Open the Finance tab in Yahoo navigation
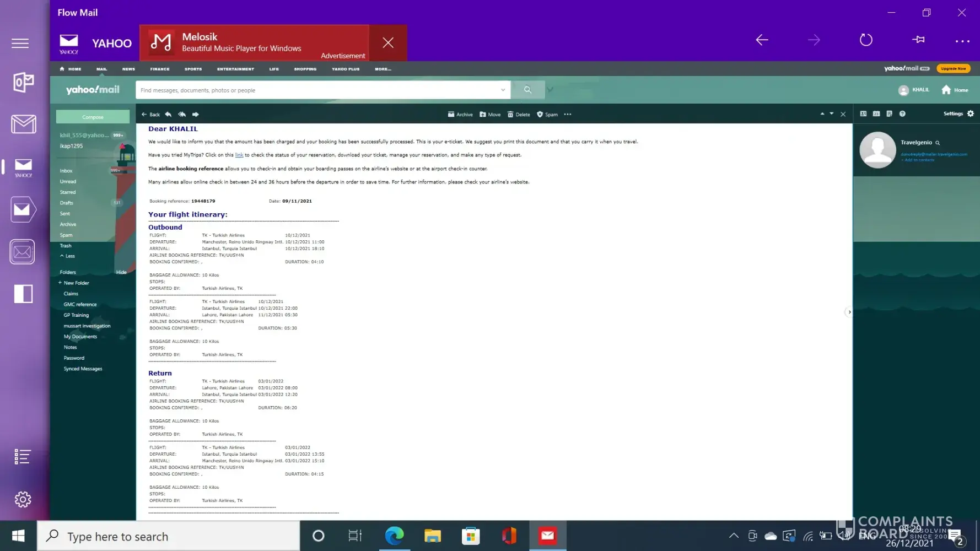The image size is (980, 551). coord(160,69)
